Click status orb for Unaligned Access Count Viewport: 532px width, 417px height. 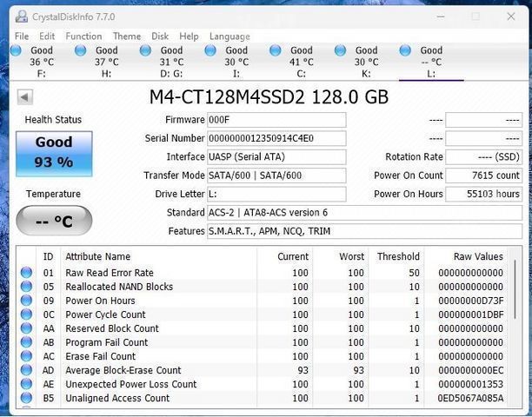[x=26, y=397]
